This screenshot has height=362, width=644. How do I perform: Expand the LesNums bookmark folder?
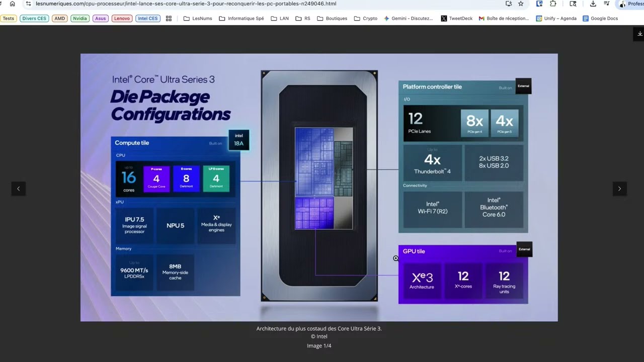pyautogui.click(x=197, y=19)
